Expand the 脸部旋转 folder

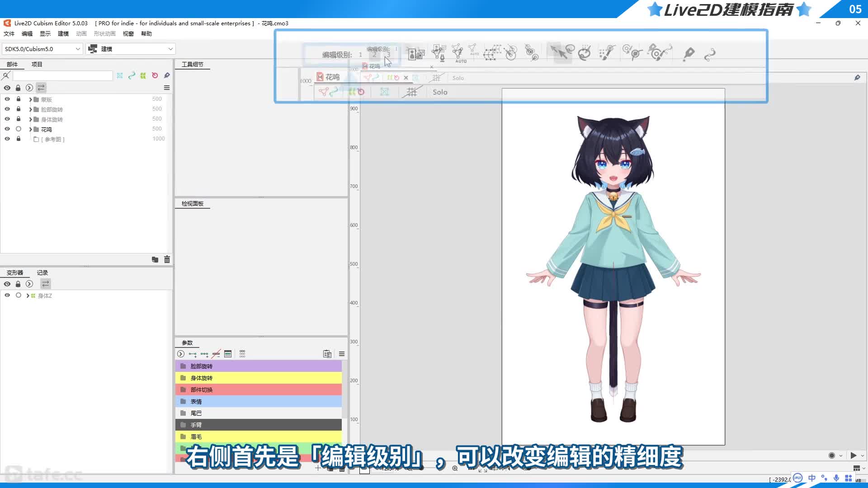coord(30,109)
